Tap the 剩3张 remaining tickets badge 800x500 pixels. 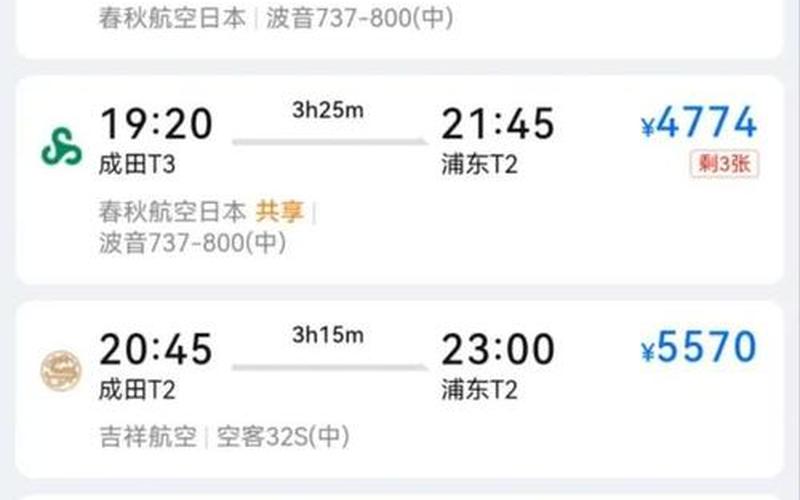tap(724, 164)
